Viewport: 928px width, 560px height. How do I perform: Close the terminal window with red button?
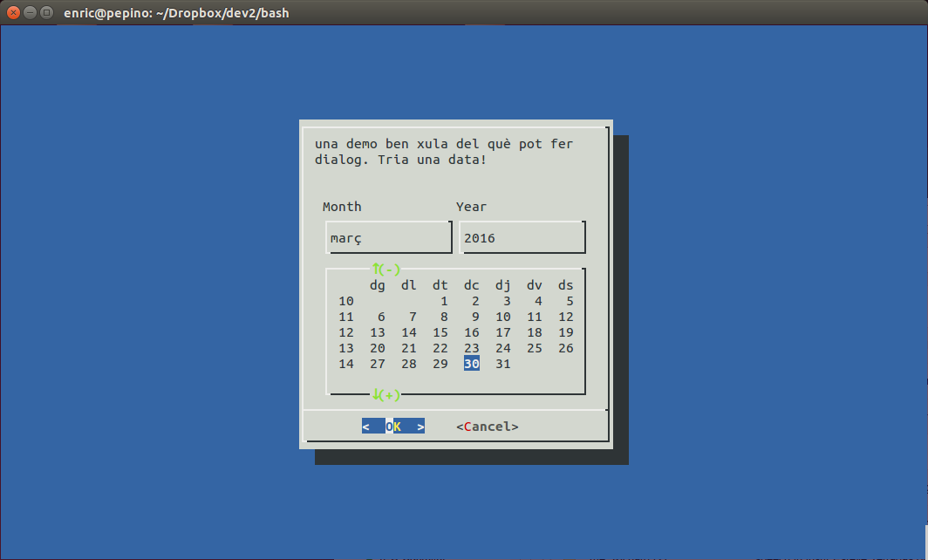click(14, 13)
